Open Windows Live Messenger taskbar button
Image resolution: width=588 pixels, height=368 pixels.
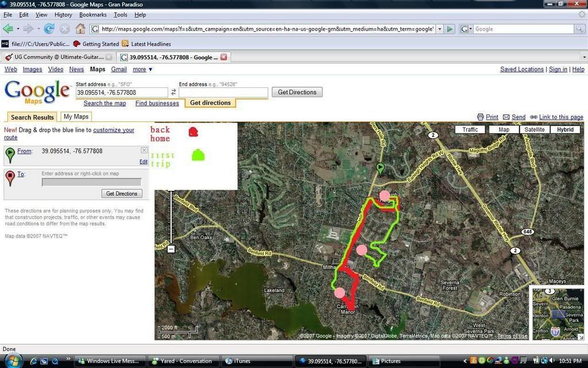coord(110,361)
